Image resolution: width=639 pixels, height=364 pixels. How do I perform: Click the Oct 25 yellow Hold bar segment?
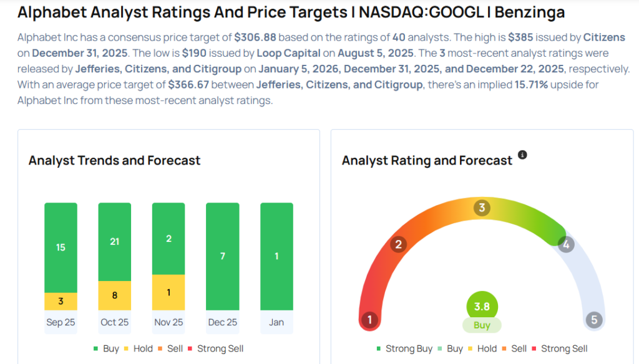coord(115,295)
